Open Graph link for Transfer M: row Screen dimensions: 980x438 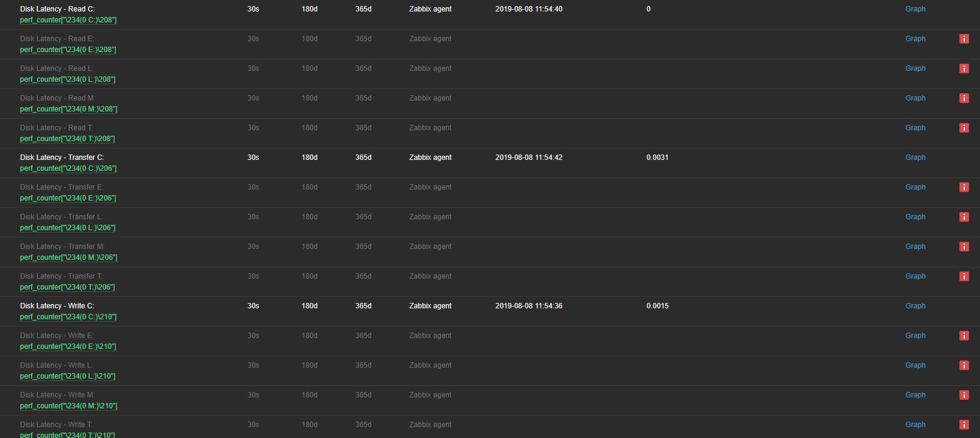[x=915, y=247]
